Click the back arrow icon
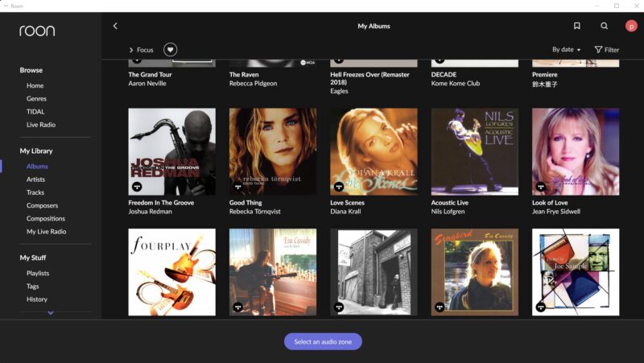Viewport: 644px width, 363px height. [115, 26]
